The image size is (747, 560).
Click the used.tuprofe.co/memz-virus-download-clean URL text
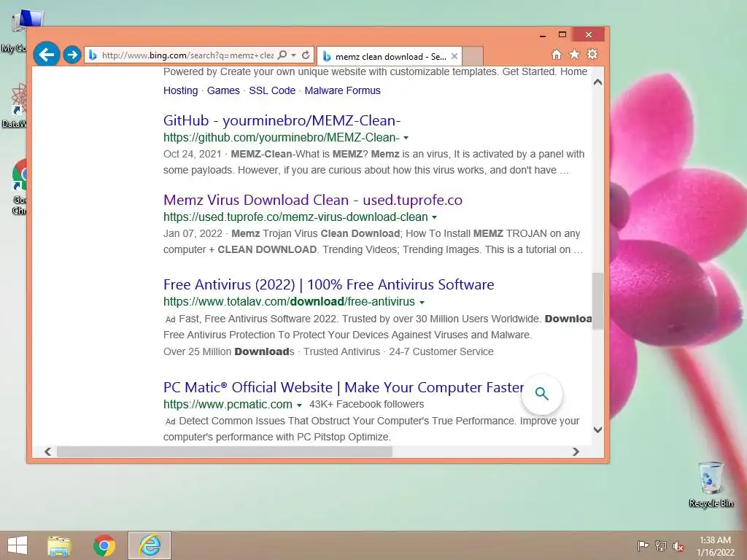tap(295, 217)
